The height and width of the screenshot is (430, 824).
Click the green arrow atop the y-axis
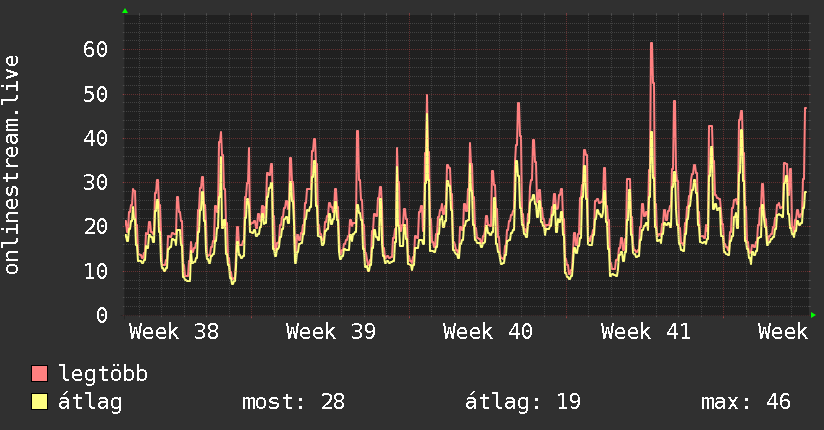point(125,11)
